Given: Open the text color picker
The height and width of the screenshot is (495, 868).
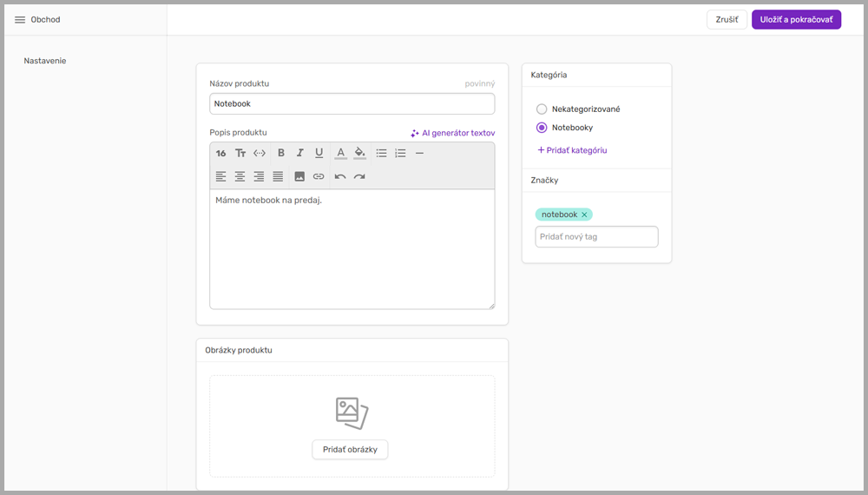Looking at the screenshot, I should 340,153.
